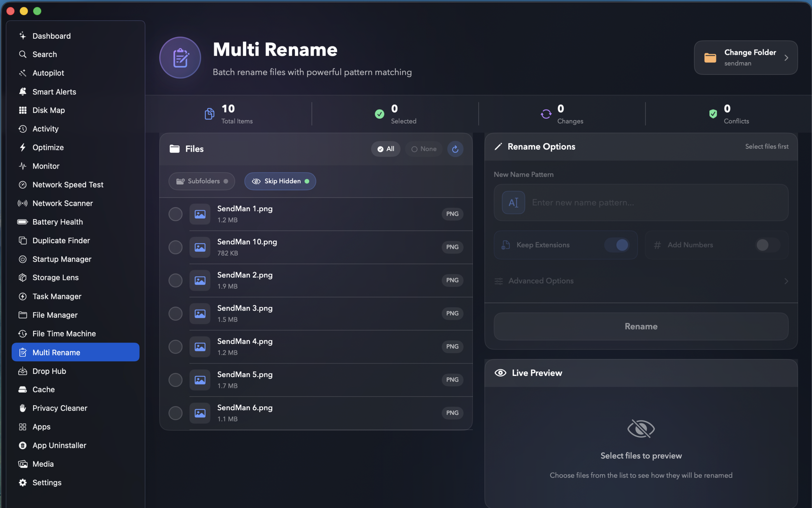812x508 pixels.
Task: Select the SendMan 6.png checkbox circle
Action: coord(175,413)
